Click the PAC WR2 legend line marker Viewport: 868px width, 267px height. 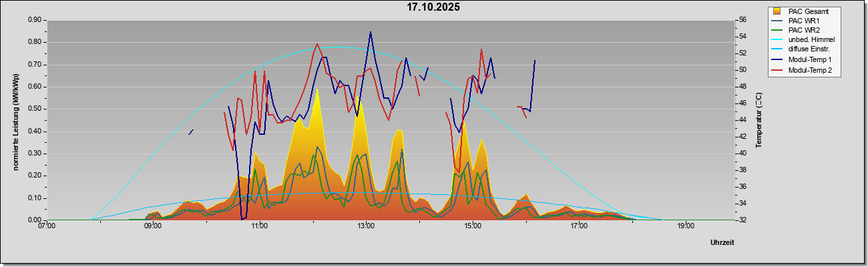coord(777,31)
